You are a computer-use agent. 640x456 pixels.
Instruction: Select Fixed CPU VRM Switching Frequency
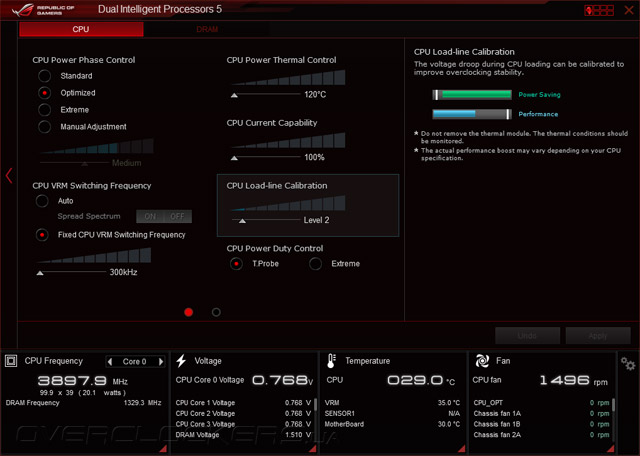click(42, 235)
